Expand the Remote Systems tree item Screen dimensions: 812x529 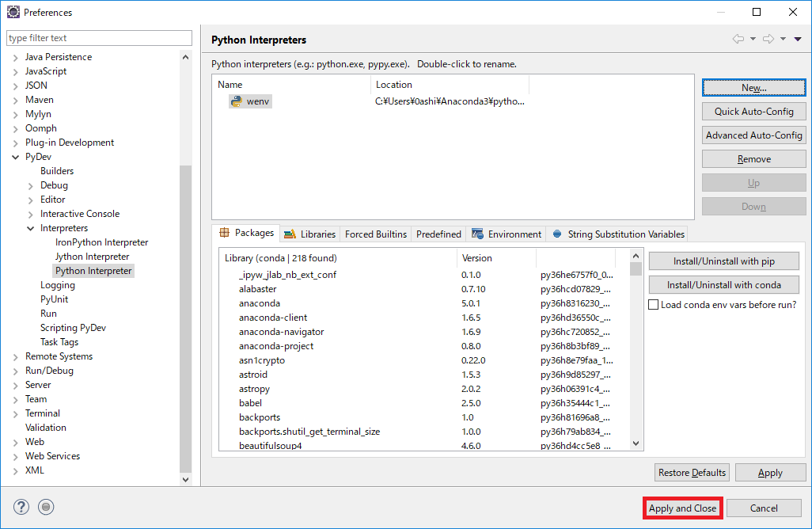coord(14,356)
